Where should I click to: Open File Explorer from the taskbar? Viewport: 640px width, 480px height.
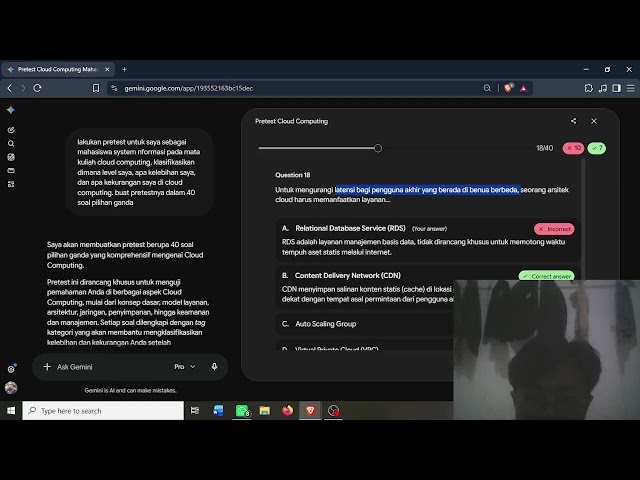point(265,411)
